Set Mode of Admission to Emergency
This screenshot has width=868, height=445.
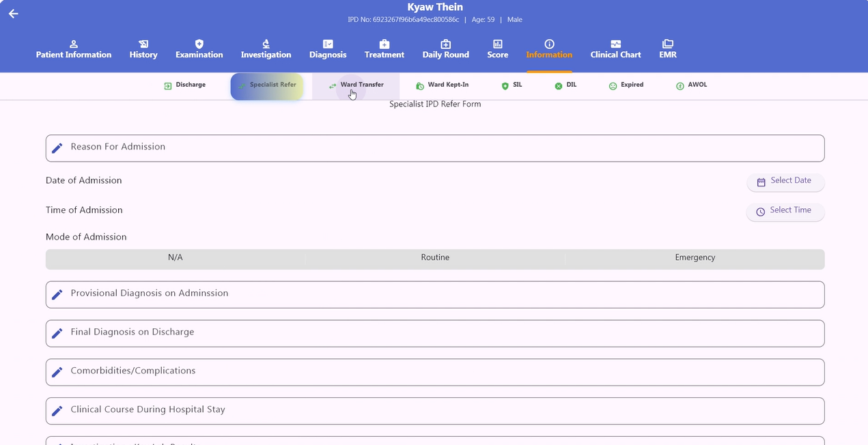[695, 259]
